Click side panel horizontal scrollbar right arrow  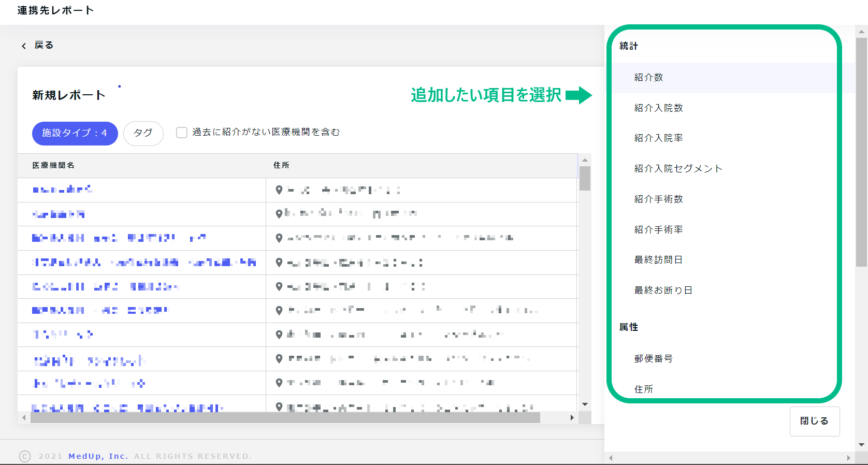tap(848, 458)
